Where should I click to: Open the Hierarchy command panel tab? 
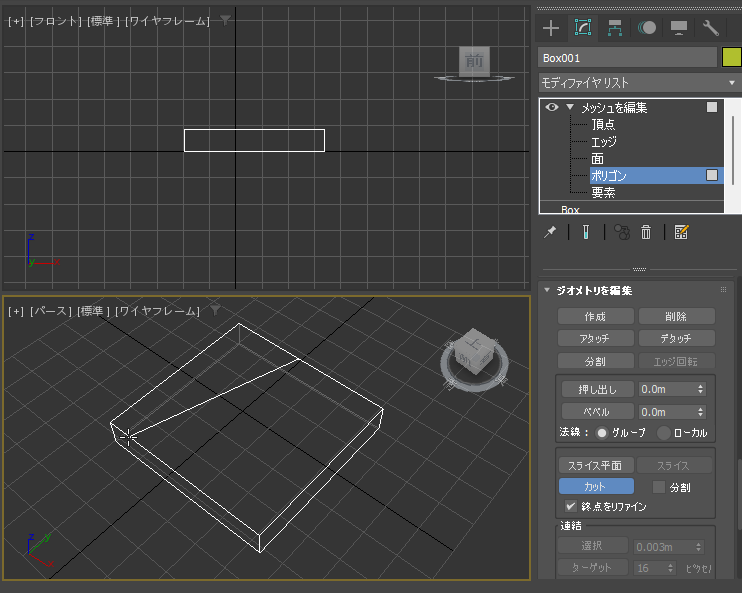point(615,28)
